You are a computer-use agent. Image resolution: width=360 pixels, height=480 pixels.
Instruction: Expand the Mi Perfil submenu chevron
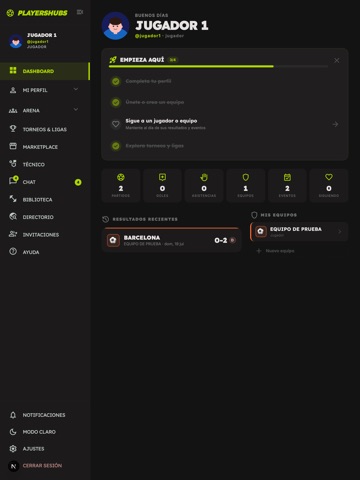pyautogui.click(x=76, y=89)
